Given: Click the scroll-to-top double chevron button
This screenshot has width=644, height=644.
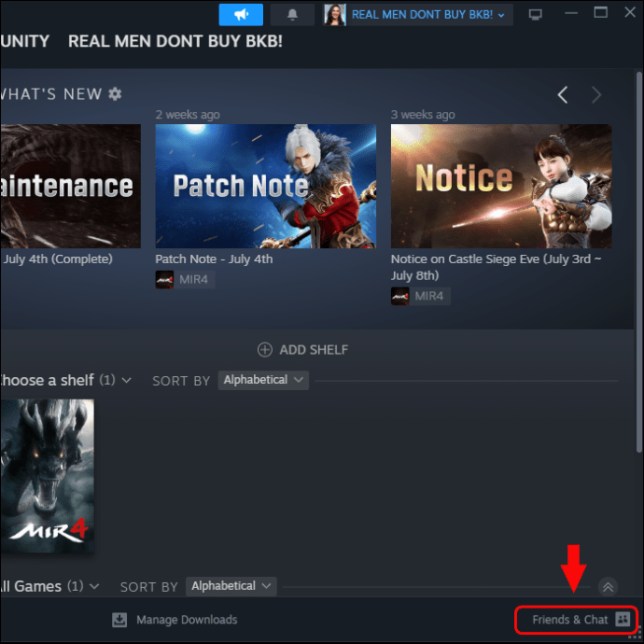Looking at the screenshot, I should [x=608, y=587].
